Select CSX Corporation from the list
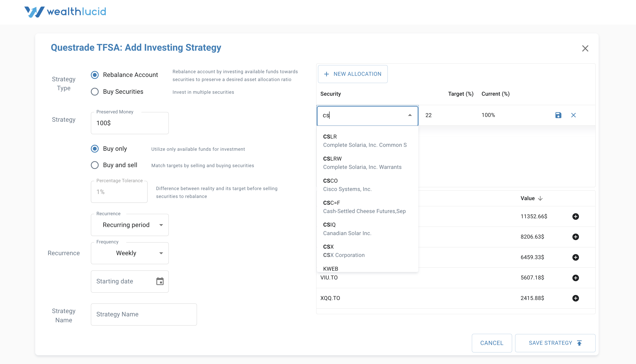Screen dimensions: 636x364 [367, 251]
